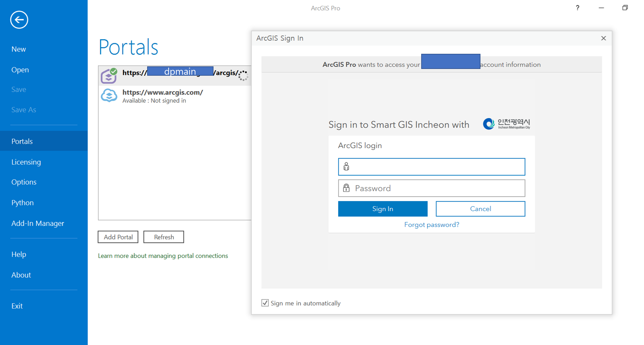The image size is (644, 345).
Task: Open the ArcGIS Pro help question mark
Action: (578, 8)
